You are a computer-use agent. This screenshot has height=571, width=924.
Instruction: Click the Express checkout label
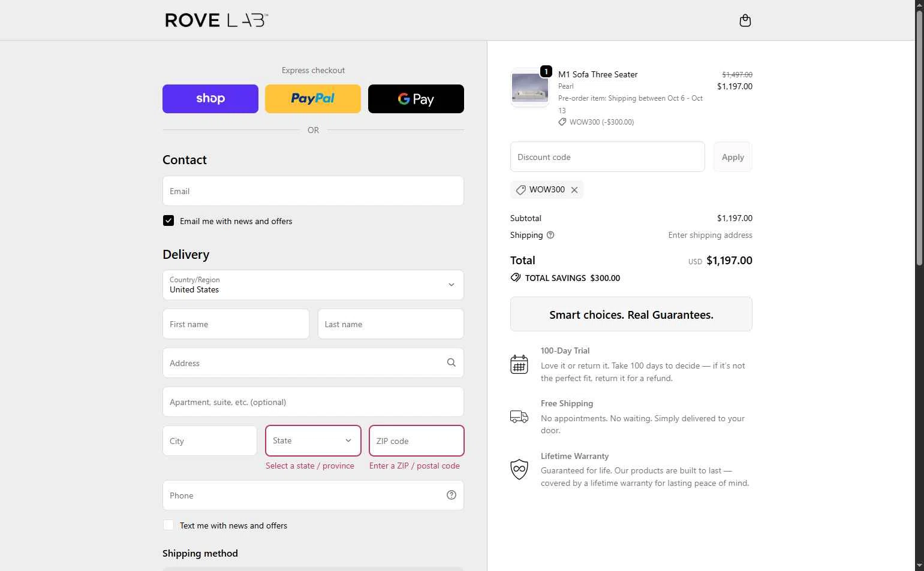(x=313, y=70)
